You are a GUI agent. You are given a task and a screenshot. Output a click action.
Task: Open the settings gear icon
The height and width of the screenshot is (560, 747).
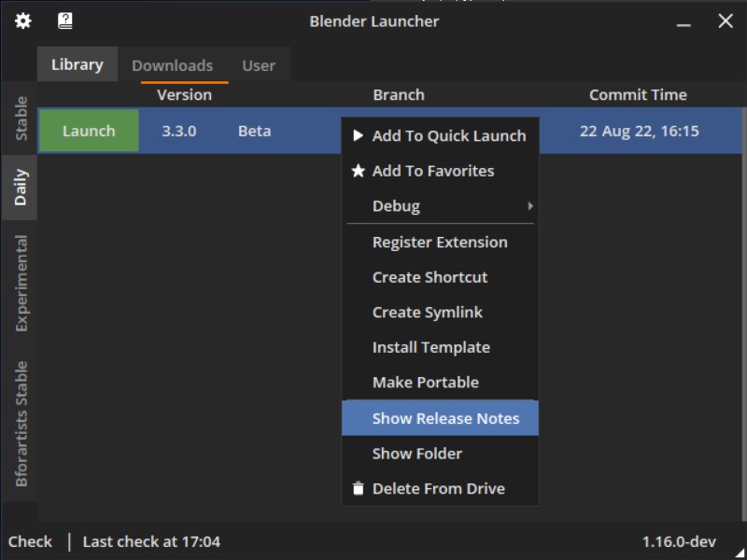pyautogui.click(x=22, y=21)
